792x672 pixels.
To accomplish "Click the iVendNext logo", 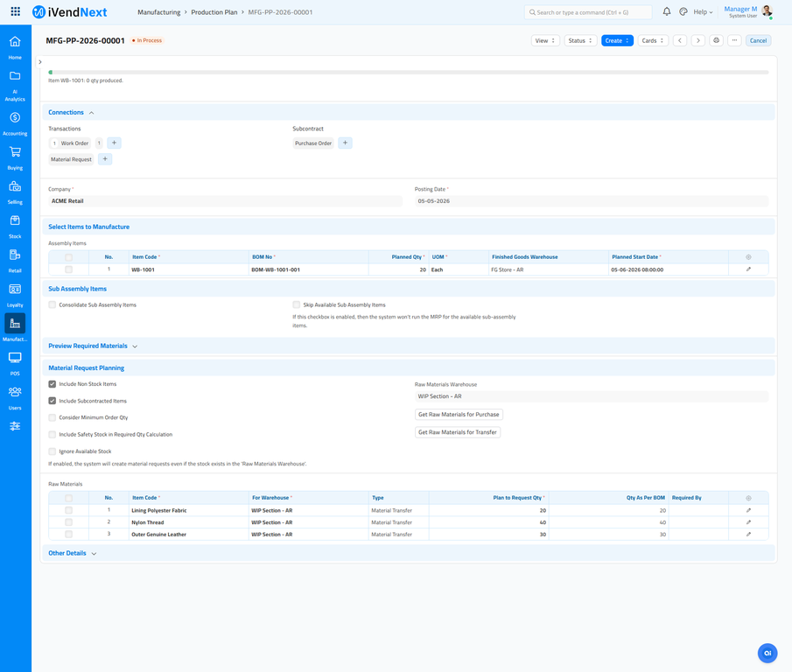I will click(70, 12).
